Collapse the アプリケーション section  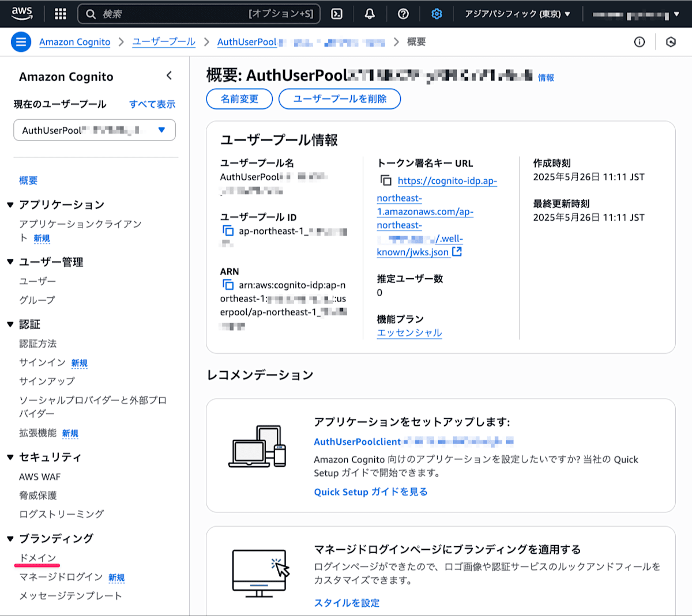[10, 205]
